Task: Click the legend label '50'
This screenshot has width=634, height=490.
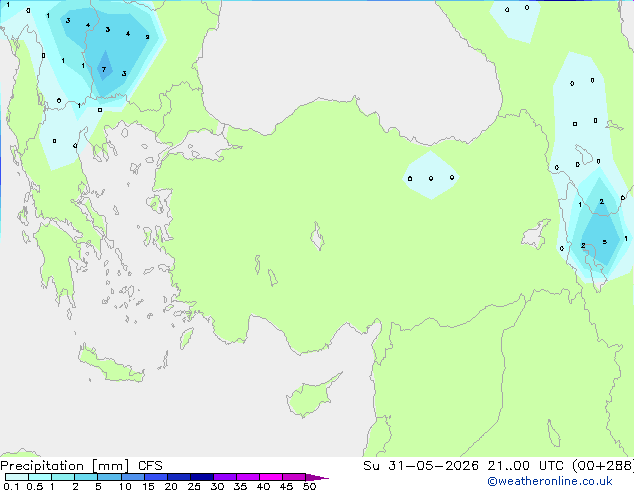Action: (309, 486)
